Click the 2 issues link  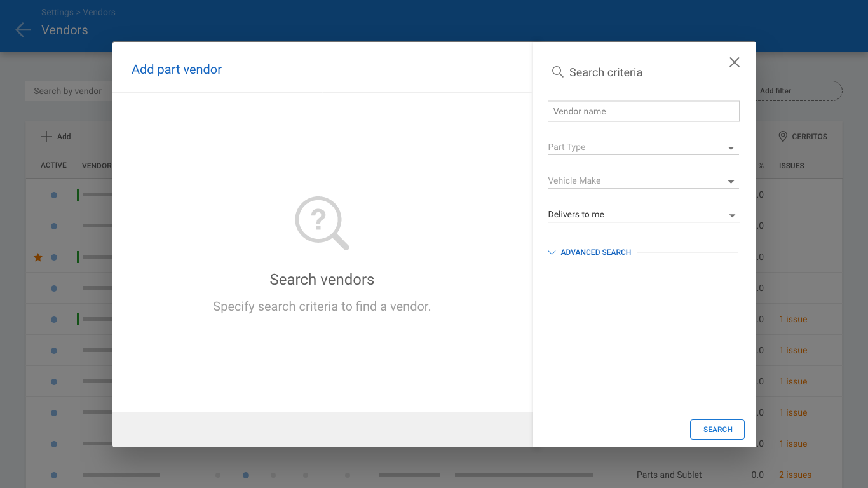click(x=796, y=475)
